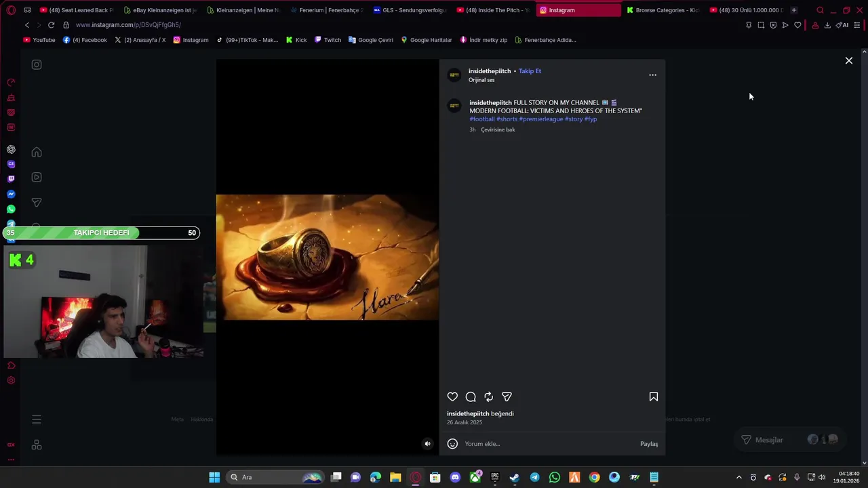Open Instagram hamburger more menu

(x=37, y=420)
